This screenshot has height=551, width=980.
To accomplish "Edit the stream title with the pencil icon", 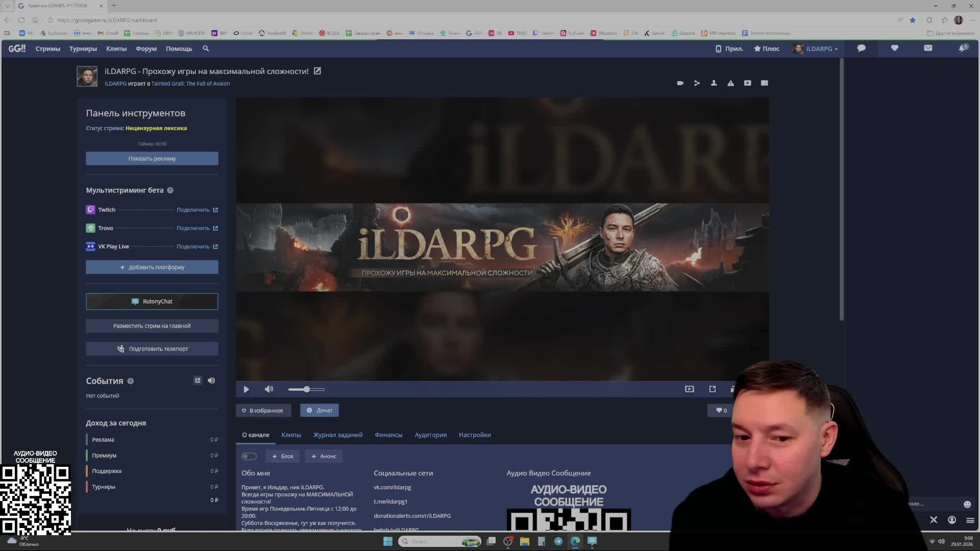I will click(x=317, y=71).
